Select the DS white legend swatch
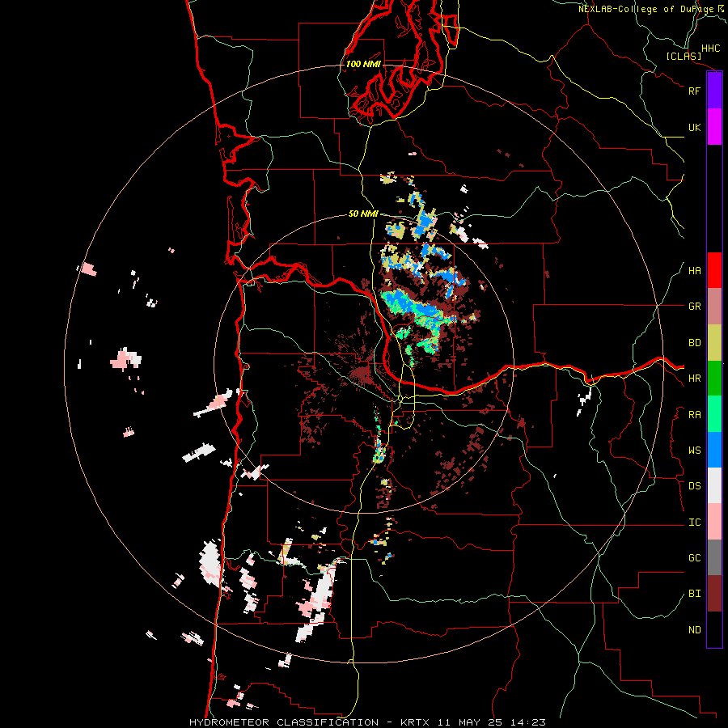 pyautogui.click(x=714, y=485)
